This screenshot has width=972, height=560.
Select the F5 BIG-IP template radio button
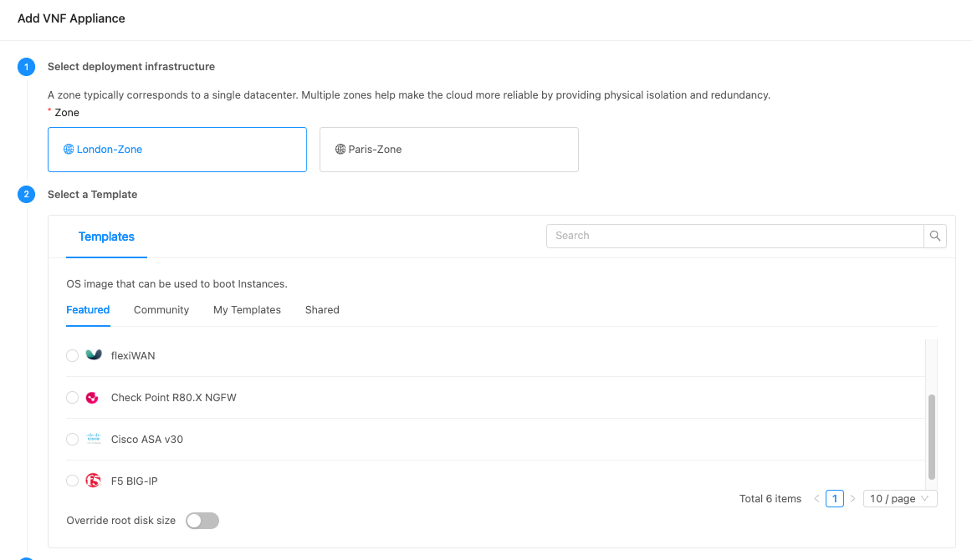72,480
